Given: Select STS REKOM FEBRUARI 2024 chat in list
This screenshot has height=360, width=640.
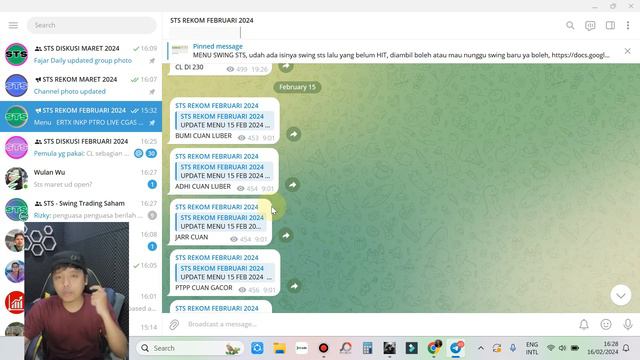Looking at the screenshot, I should [x=81, y=116].
